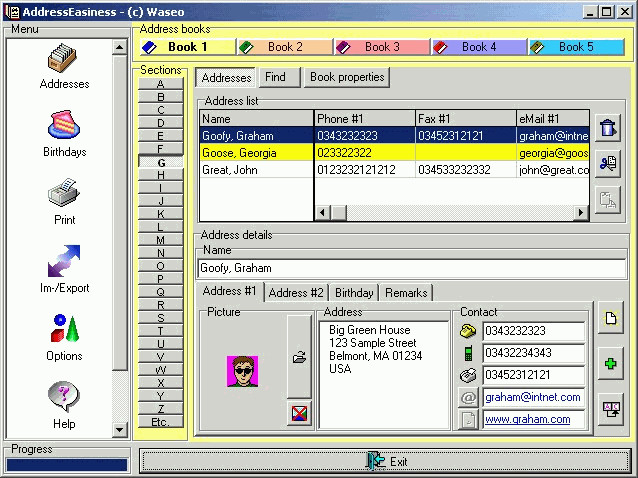
Task: Remove picture with crossed-out image icon
Action: 299,413
